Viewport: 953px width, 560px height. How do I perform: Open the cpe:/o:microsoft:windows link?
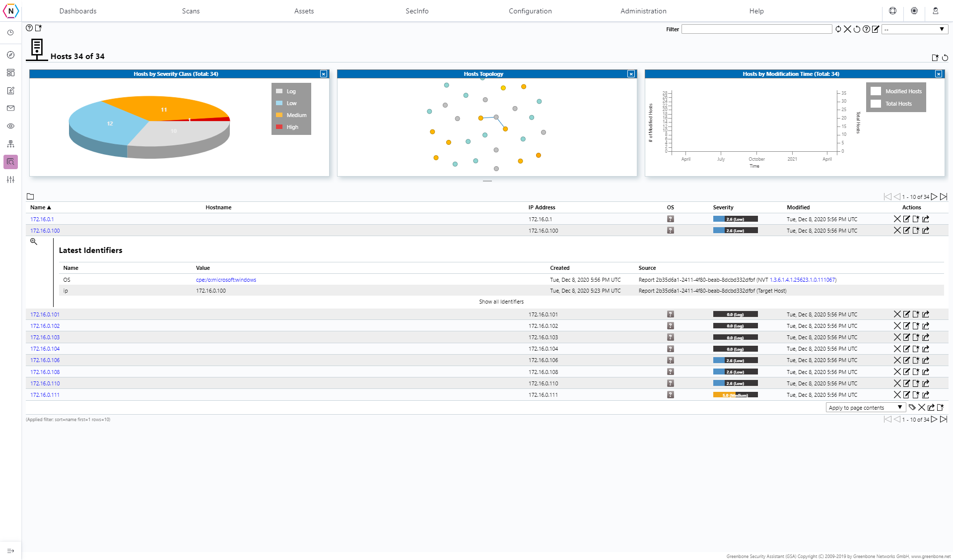click(x=226, y=280)
